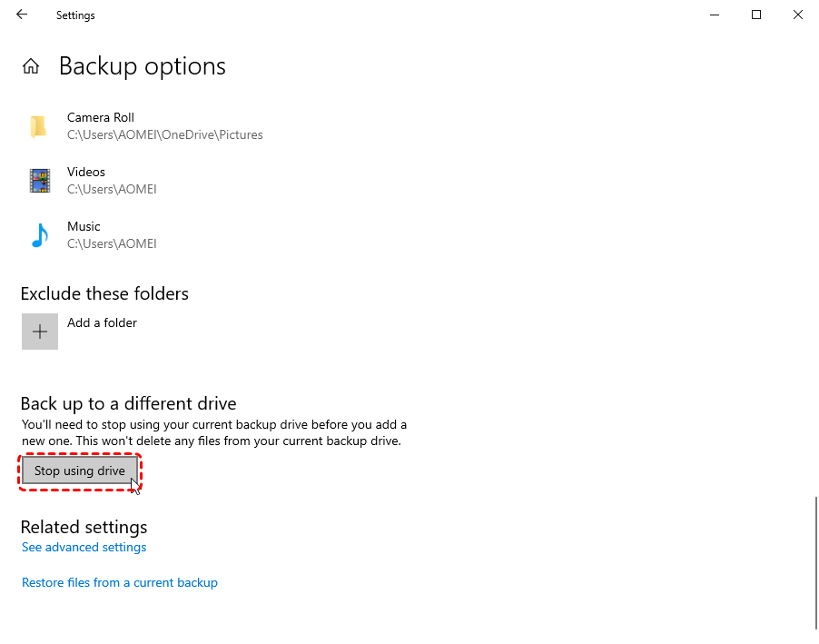Click the vertical scrollbar thumb
Viewport: 819px width, 644px height.
click(816, 563)
